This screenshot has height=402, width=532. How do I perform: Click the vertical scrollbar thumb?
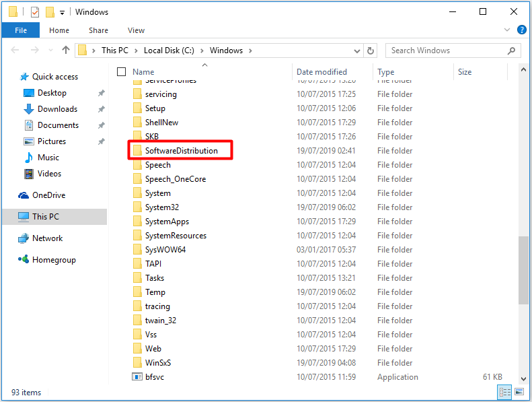[523, 270]
